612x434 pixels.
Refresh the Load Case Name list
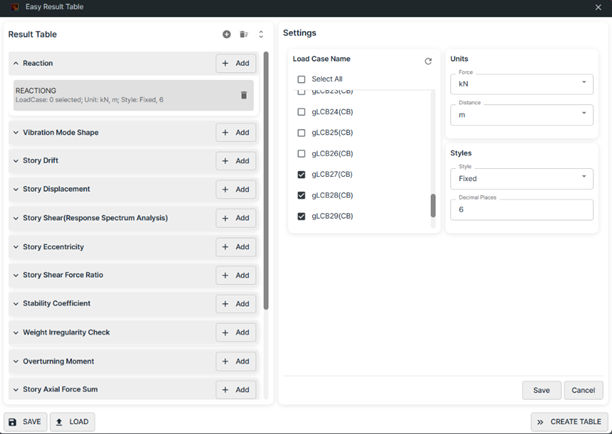(428, 61)
